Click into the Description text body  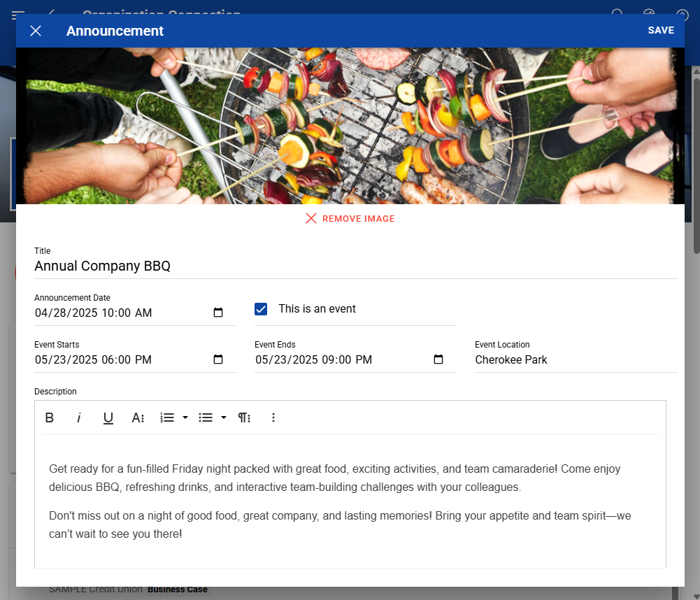pyautogui.click(x=350, y=501)
